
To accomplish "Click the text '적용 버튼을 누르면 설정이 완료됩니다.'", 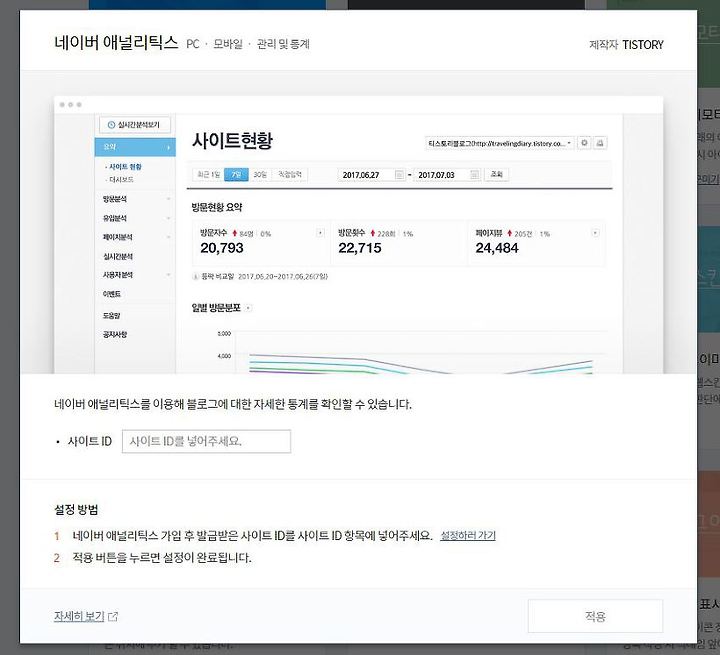I will tap(162, 558).
